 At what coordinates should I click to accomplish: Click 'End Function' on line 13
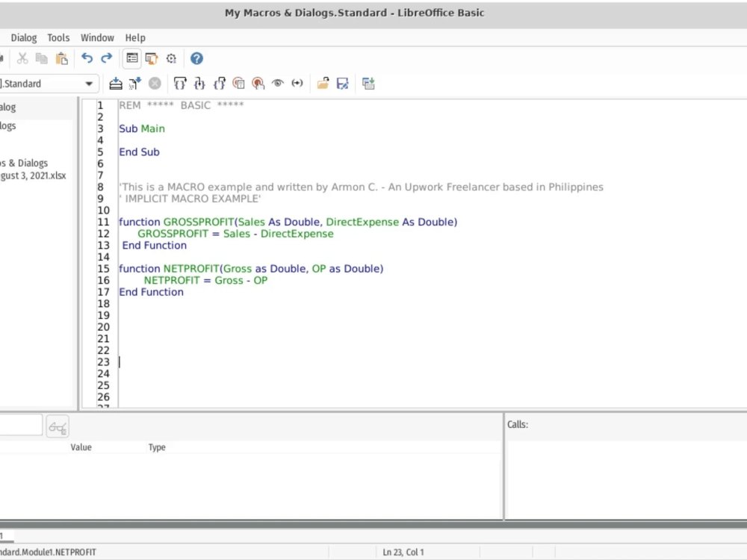(x=155, y=245)
